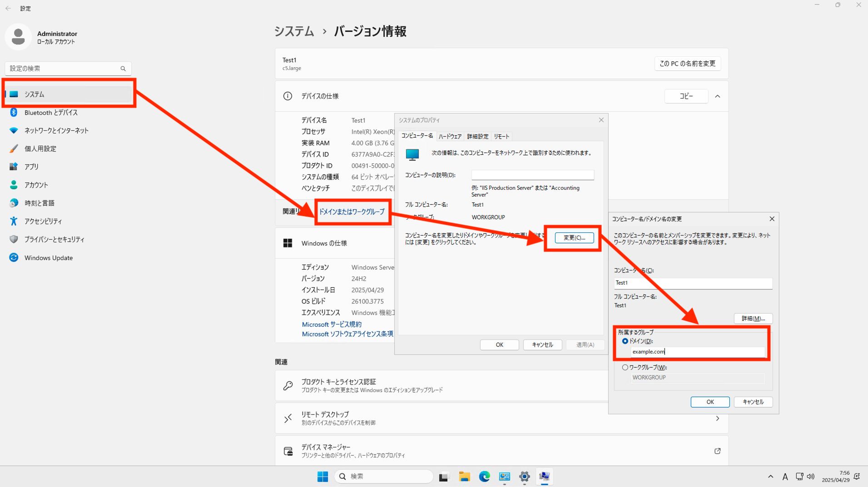This screenshot has height=487, width=868.
Task: Click the volume icon in system tray
Action: click(x=811, y=477)
